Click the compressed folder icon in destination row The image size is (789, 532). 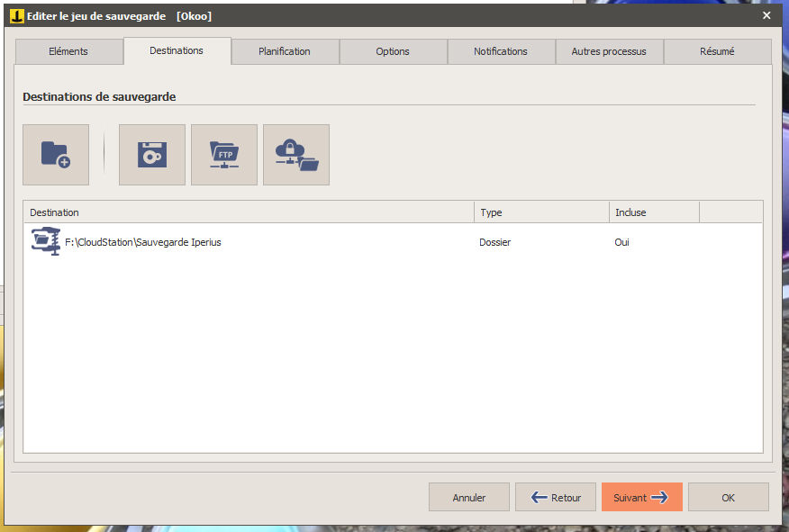click(x=45, y=242)
